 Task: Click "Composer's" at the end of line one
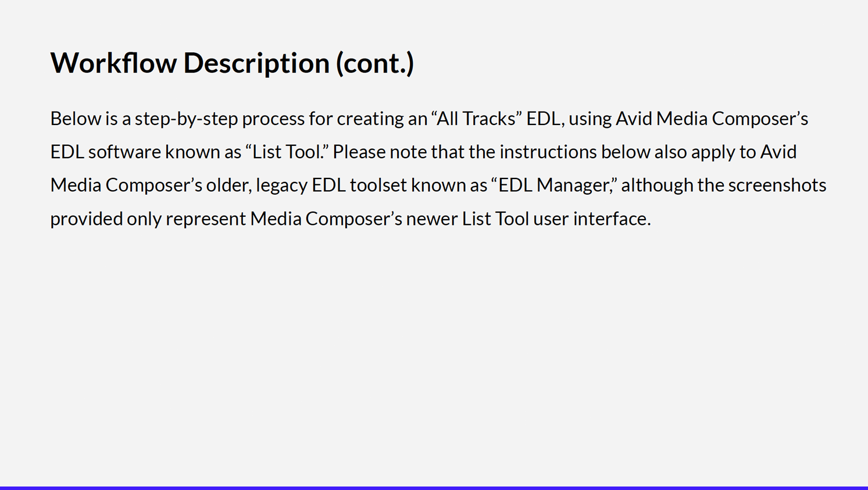coord(760,119)
